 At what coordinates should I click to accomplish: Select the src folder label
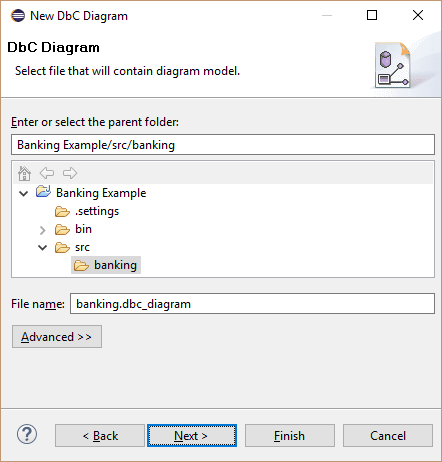(82, 247)
